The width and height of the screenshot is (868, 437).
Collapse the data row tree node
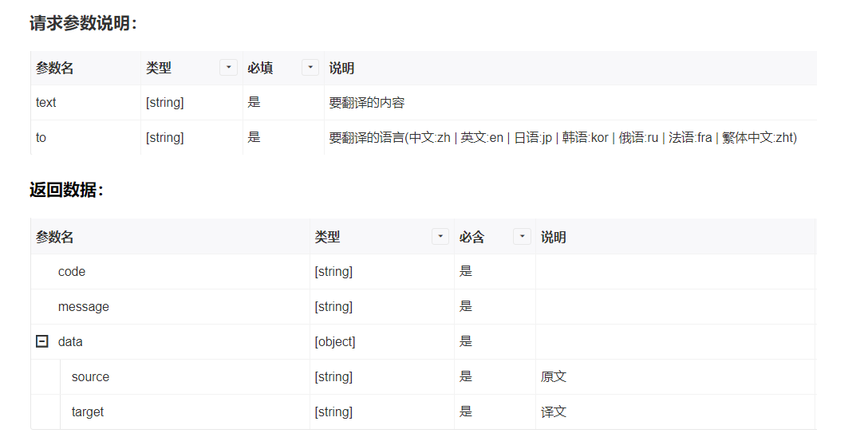tap(42, 341)
